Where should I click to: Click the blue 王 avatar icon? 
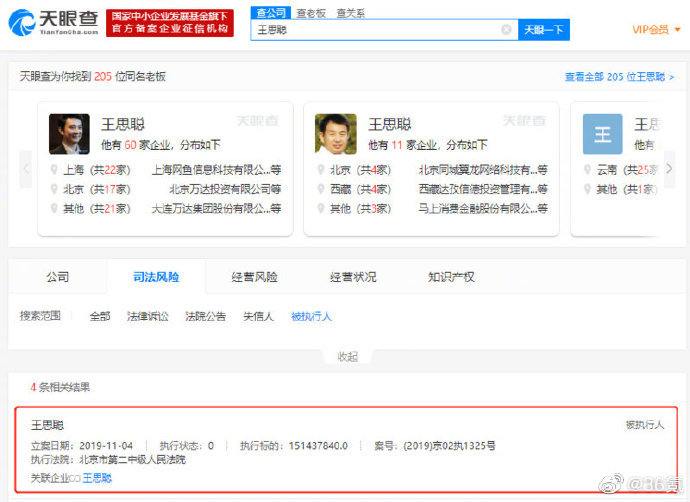point(602,134)
